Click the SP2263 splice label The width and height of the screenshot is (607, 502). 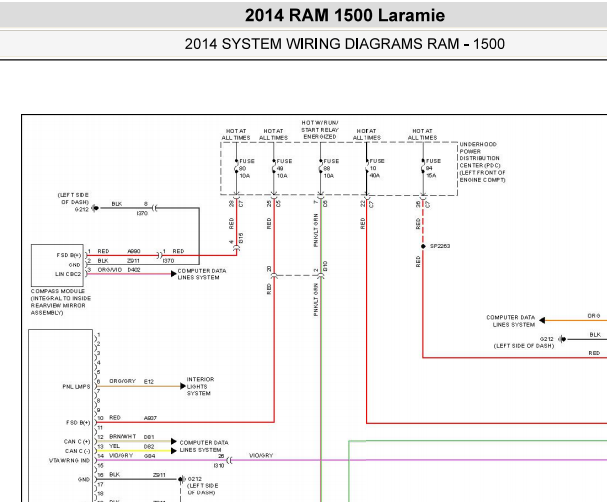pos(440,246)
